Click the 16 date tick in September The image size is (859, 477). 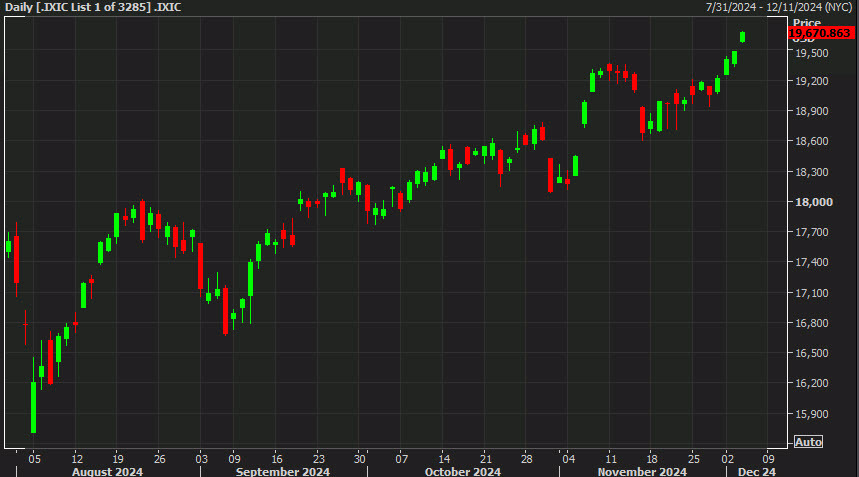click(x=277, y=459)
